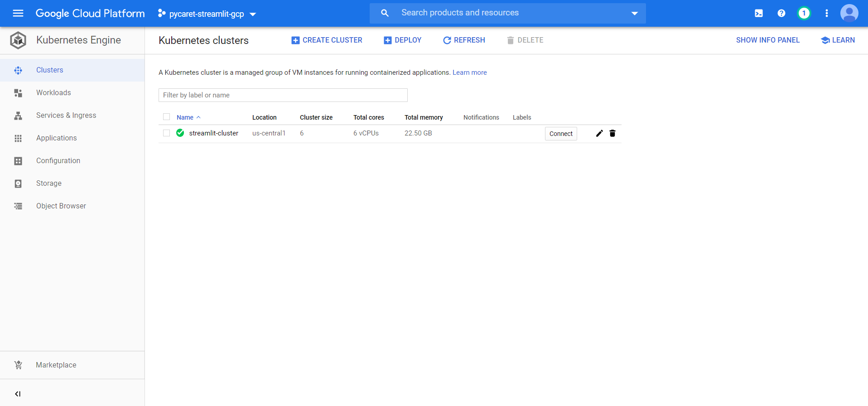The width and height of the screenshot is (868, 406).
Task: Expand the search bar dropdown arrow
Action: pyautogui.click(x=635, y=13)
